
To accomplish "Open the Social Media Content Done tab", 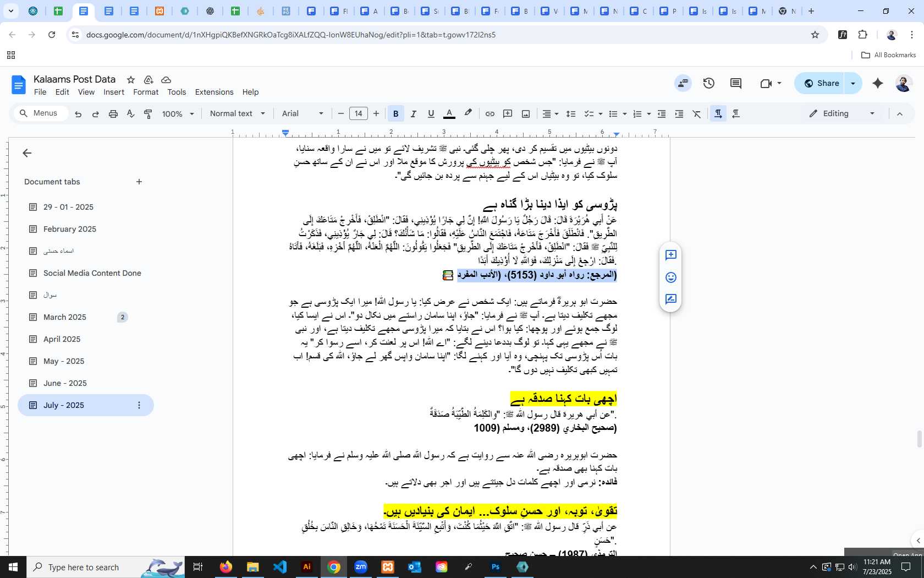I will click(92, 273).
